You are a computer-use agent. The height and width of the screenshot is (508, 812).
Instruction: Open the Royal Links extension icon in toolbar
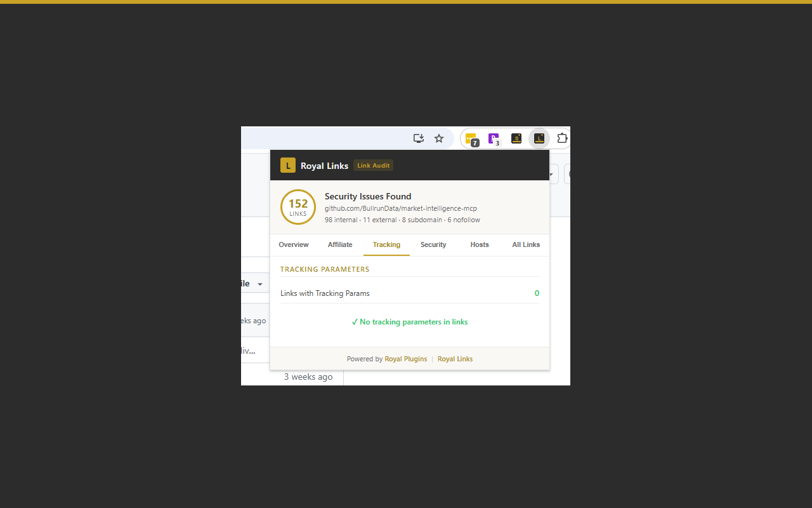539,138
